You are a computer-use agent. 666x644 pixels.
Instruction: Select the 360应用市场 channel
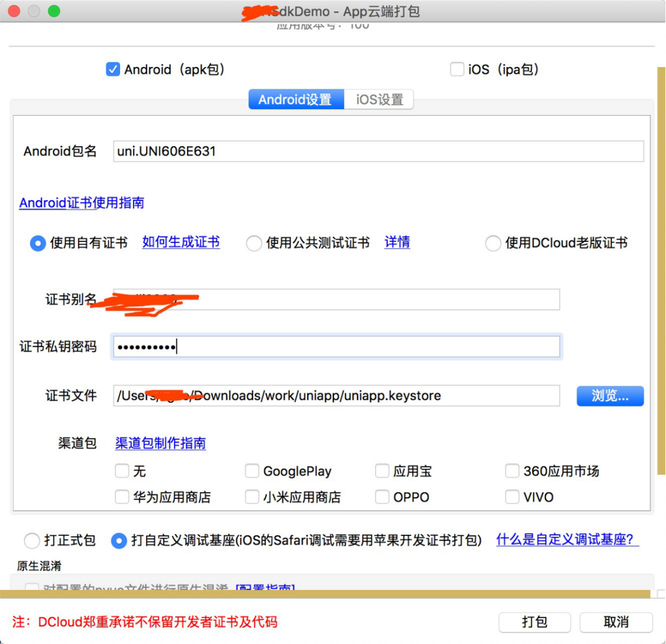pyautogui.click(x=511, y=471)
